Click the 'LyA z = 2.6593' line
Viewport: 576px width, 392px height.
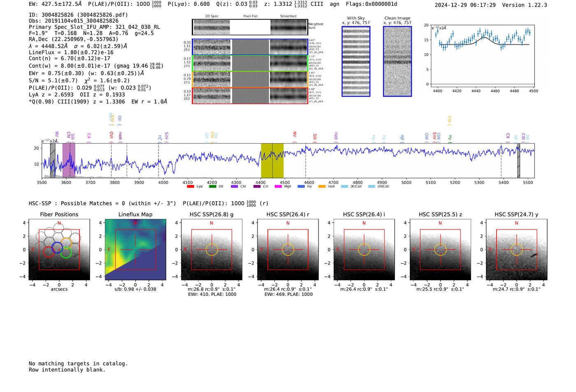coord(51,95)
